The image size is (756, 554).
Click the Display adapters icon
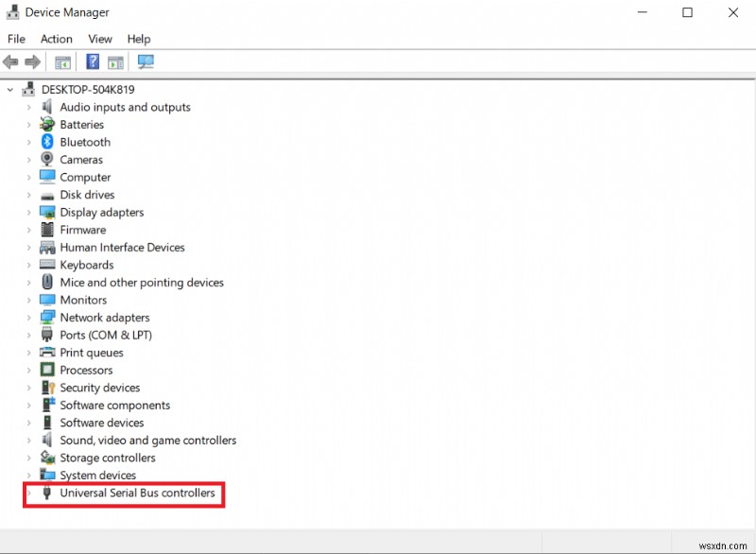[x=47, y=212]
